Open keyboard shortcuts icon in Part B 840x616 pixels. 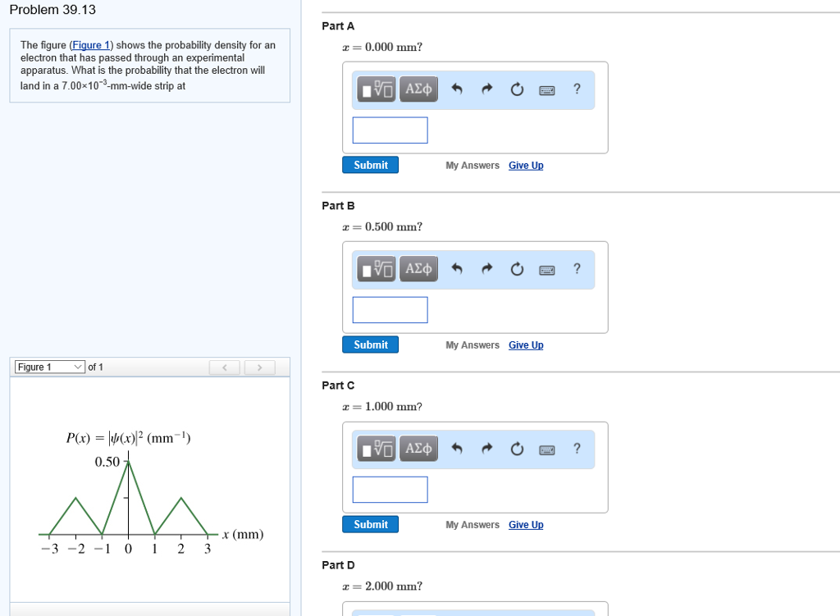546,269
